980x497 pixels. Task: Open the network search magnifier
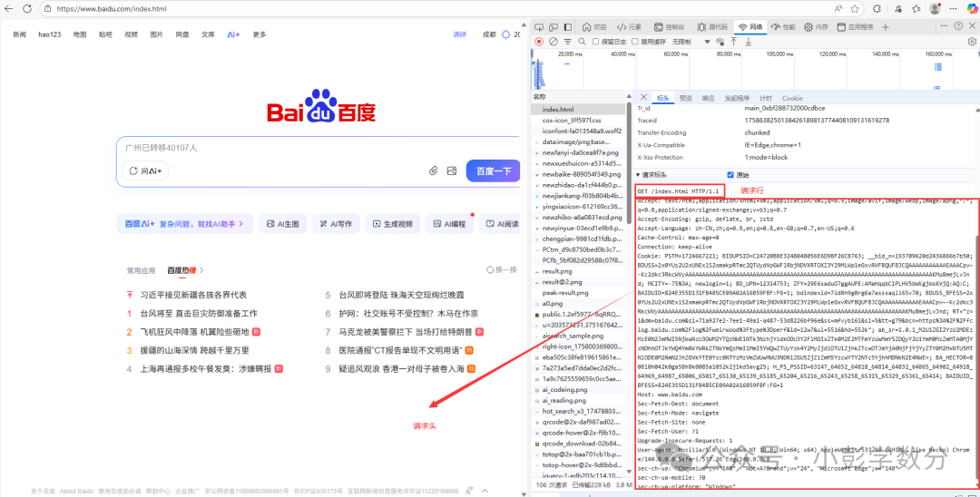pyautogui.click(x=582, y=42)
